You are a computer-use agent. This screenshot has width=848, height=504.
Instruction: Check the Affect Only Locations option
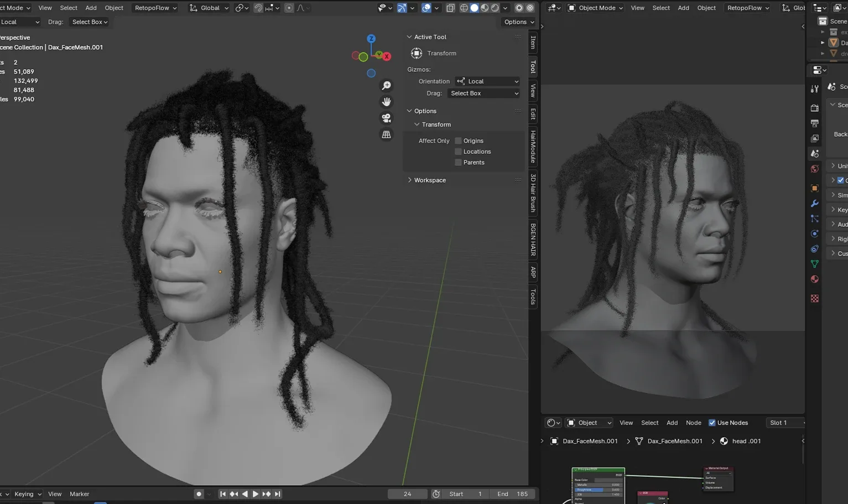(x=458, y=152)
